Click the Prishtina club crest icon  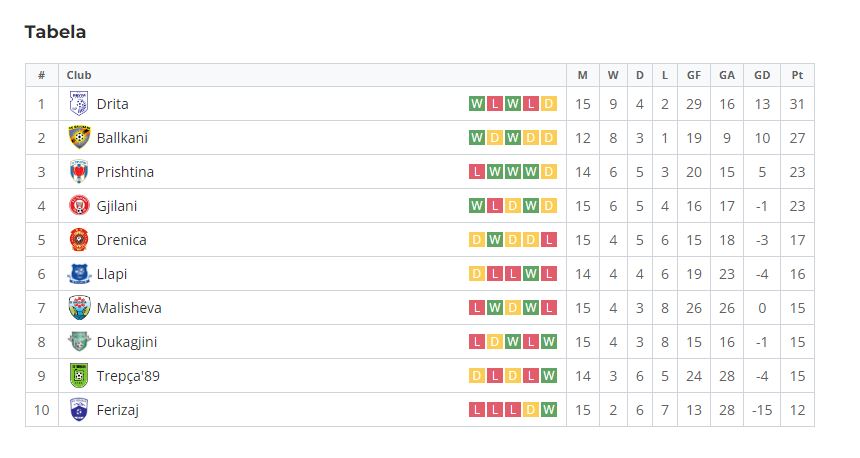tap(79, 172)
